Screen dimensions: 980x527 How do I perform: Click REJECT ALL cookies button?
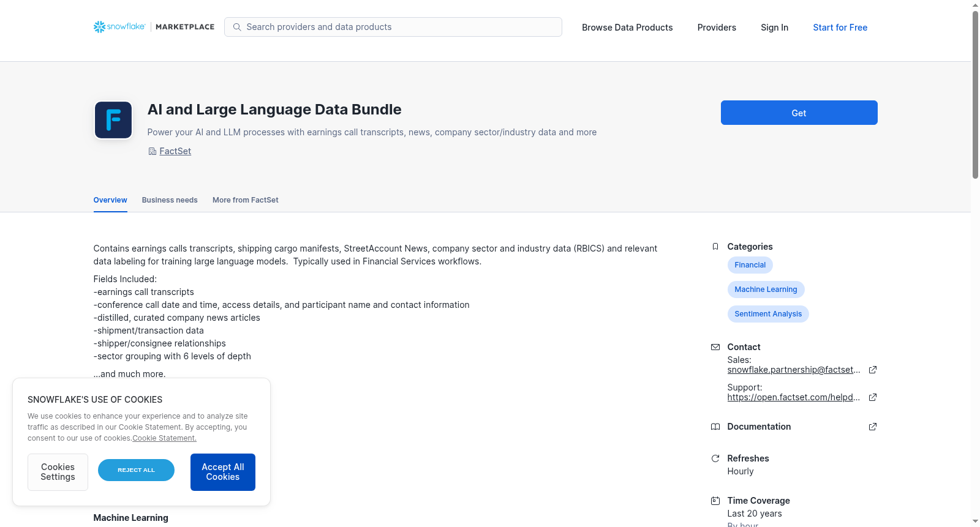coord(136,470)
